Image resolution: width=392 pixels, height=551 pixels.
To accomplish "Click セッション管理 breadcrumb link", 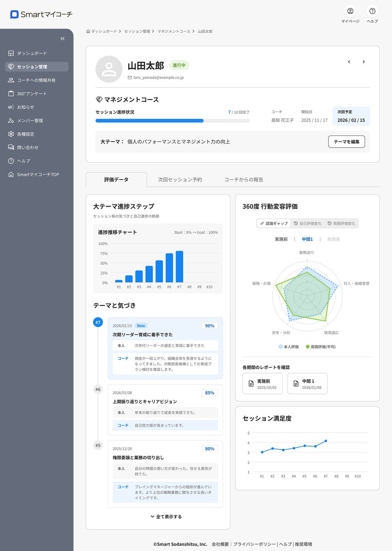I will tap(137, 31).
